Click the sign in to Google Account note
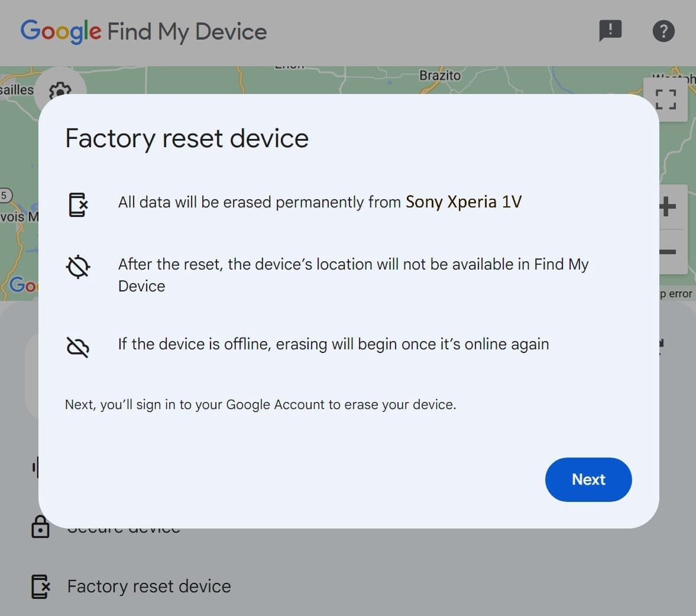The width and height of the screenshot is (696, 616). point(261,404)
